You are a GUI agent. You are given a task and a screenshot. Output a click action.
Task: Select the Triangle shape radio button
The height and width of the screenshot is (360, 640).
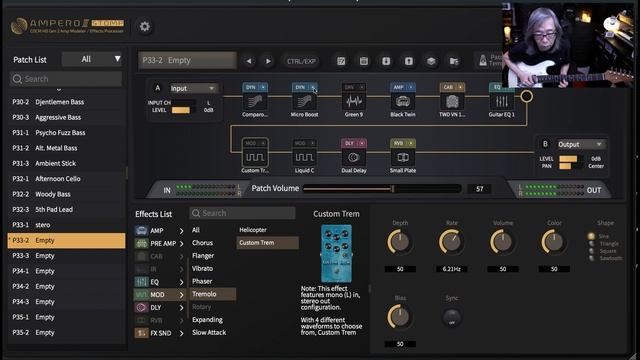tap(591, 244)
